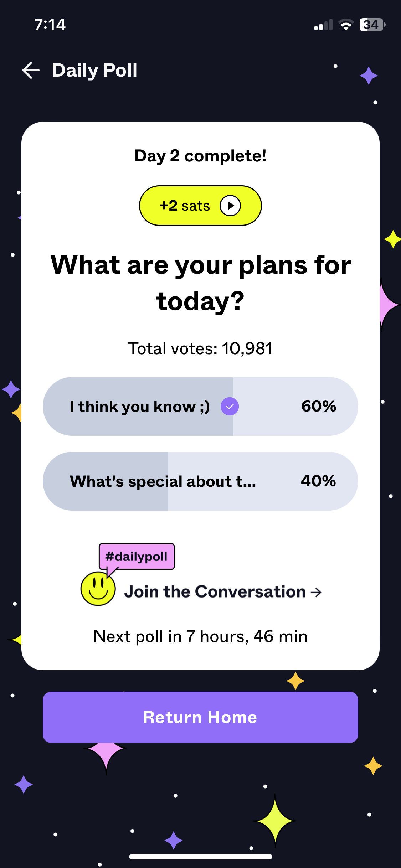
Task: Tap the pink #dailypoll speech bubble
Action: (137, 556)
